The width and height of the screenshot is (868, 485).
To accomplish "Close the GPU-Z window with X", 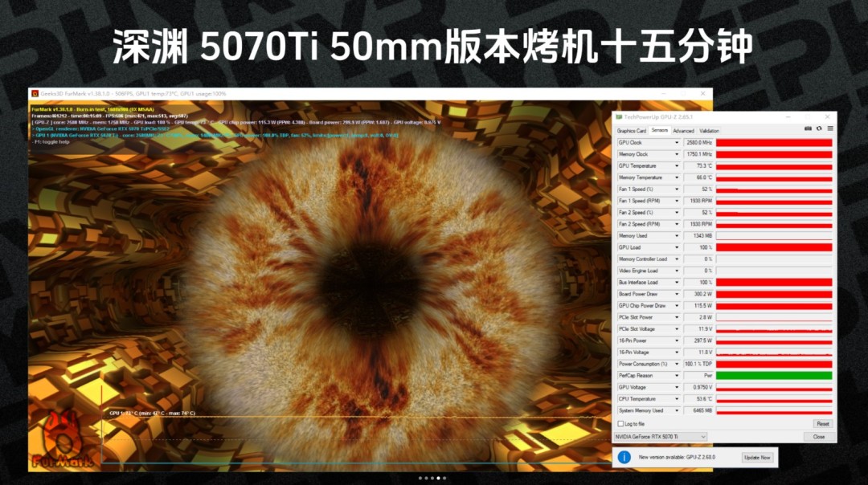I will pos(828,117).
